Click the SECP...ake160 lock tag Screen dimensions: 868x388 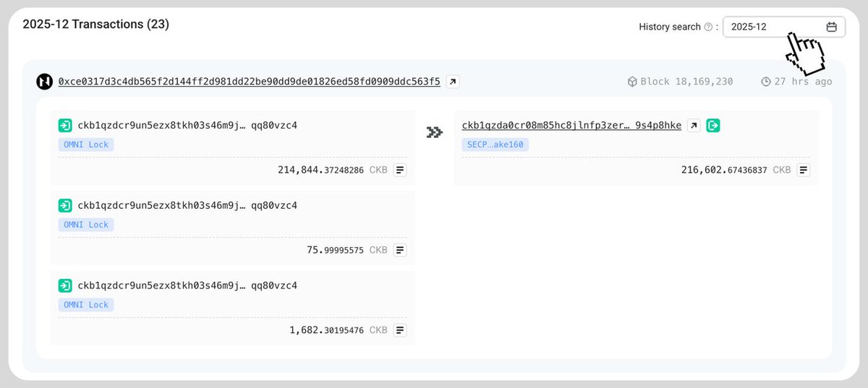(495, 145)
